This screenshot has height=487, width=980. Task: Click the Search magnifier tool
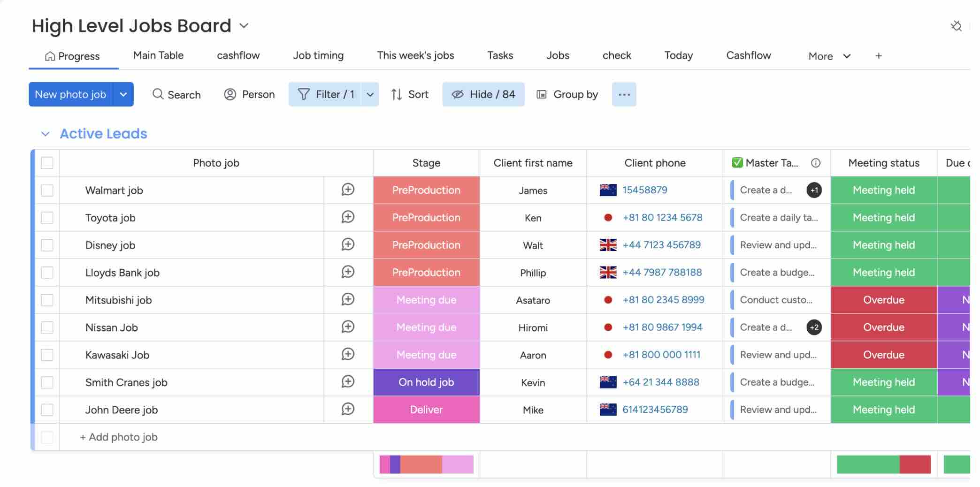[x=176, y=94]
